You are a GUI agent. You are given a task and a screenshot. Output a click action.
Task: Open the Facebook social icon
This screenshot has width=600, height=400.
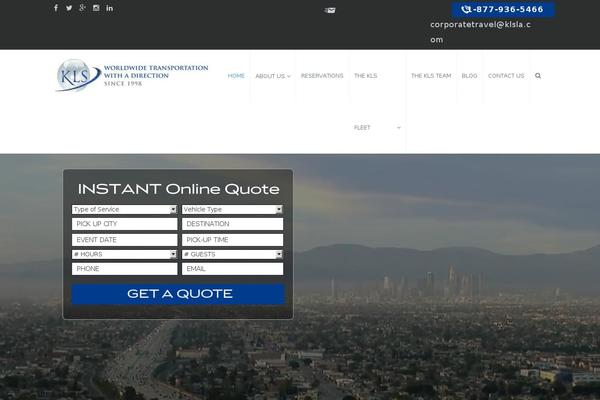56,8
